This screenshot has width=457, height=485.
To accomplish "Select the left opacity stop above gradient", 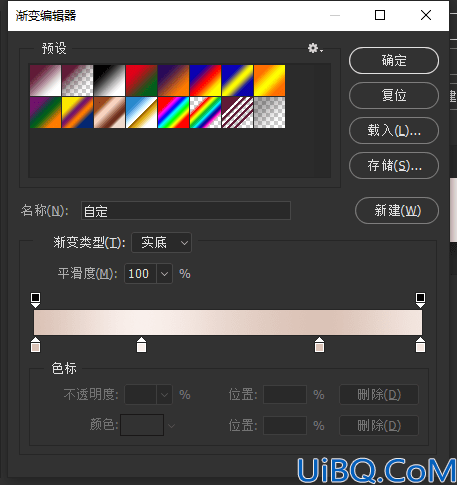I will pyautogui.click(x=35, y=300).
